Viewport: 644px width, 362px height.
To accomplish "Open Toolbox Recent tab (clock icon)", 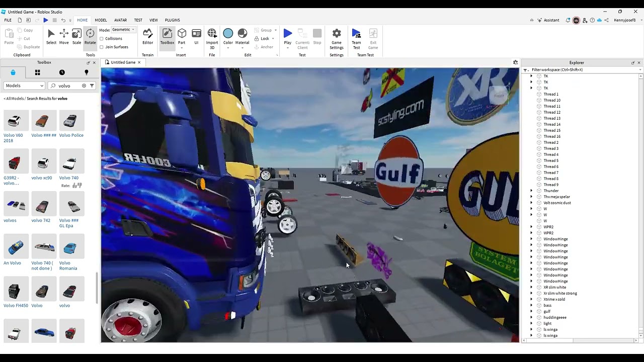I will [62, 72].
